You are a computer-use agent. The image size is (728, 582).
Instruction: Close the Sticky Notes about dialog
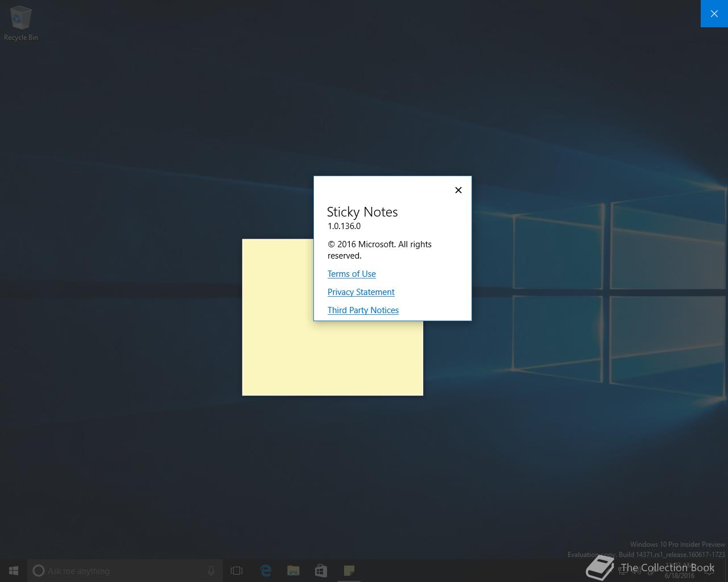click(458, 190)
